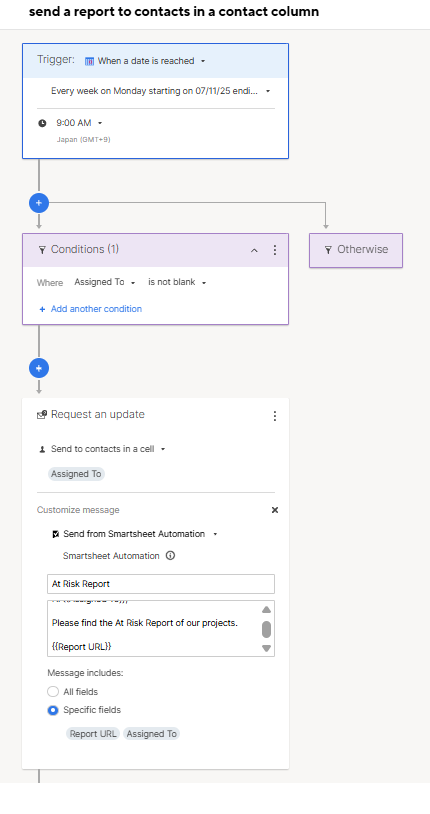Click the plus button below the Conditions block
Image resolution: width=430 pixels, height=814 pixels.
pos(39,368)
